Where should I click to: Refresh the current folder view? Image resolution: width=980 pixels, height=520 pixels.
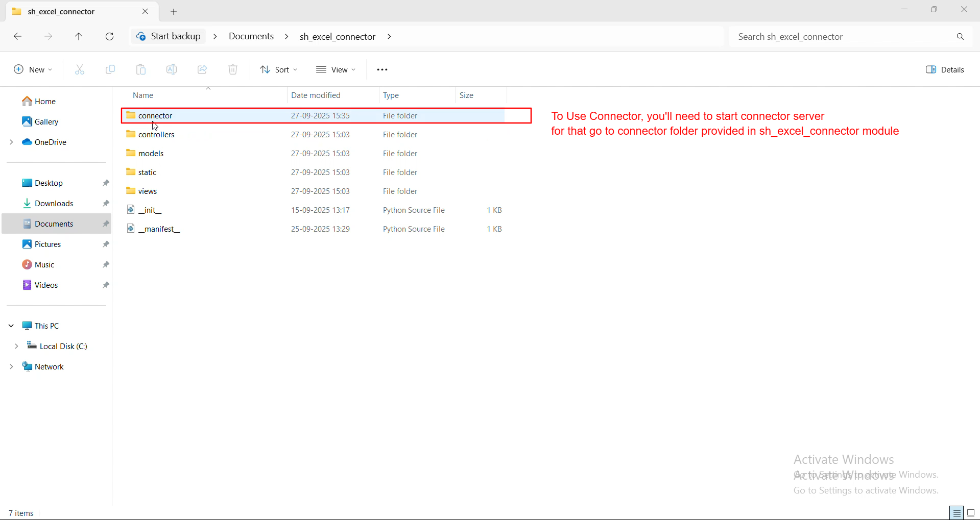pyautogui.click(x=109, y=36)
